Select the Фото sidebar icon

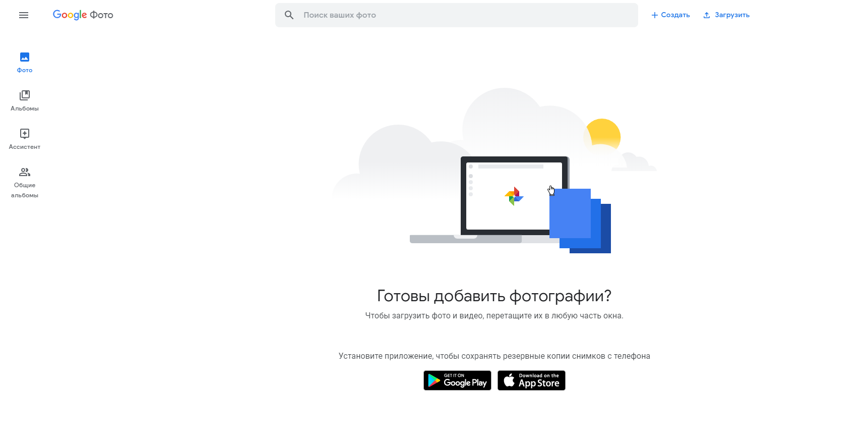(25, 57)
